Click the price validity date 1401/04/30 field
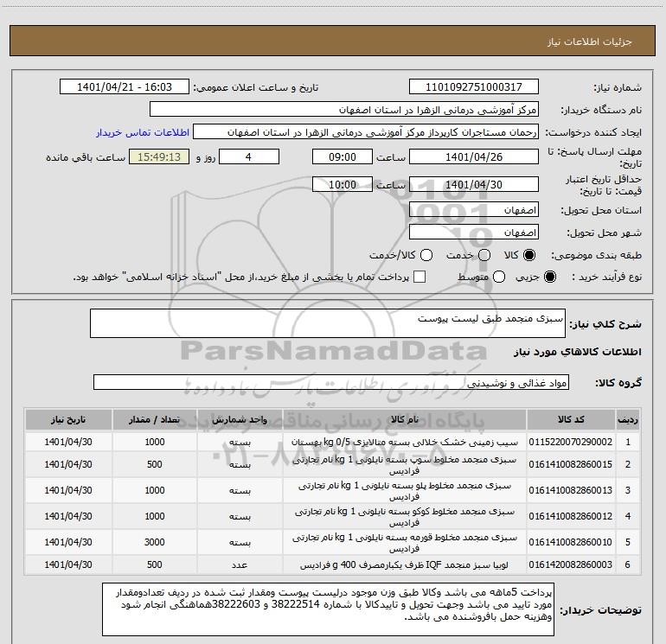666x644 pixels. pos(474,184)
